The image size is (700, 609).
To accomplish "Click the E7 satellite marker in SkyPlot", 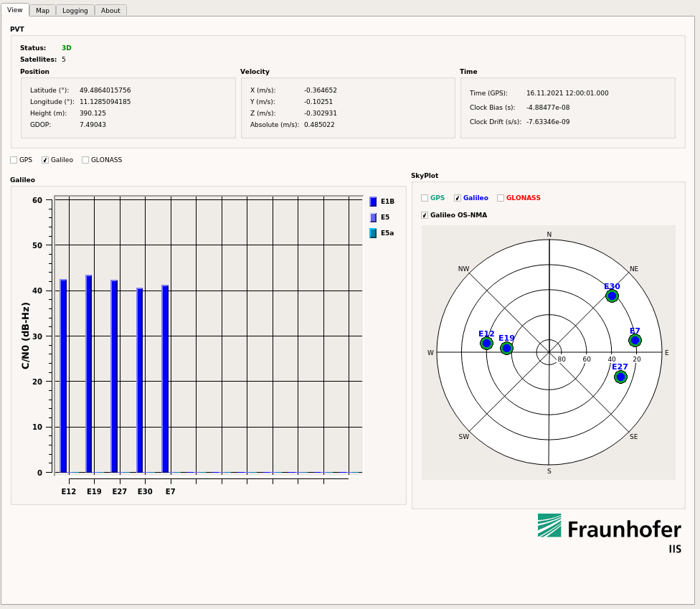I will (635, 340).
